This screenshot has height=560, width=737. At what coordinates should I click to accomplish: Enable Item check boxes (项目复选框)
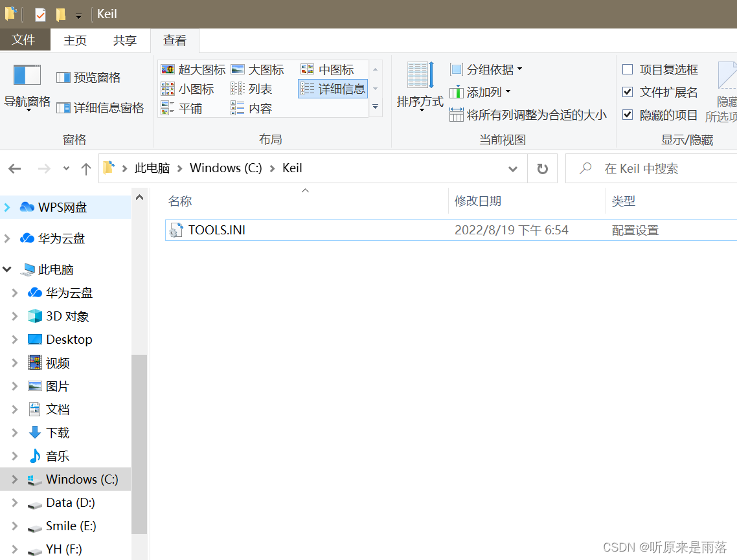pyautogui.click(x=628, y=69)
